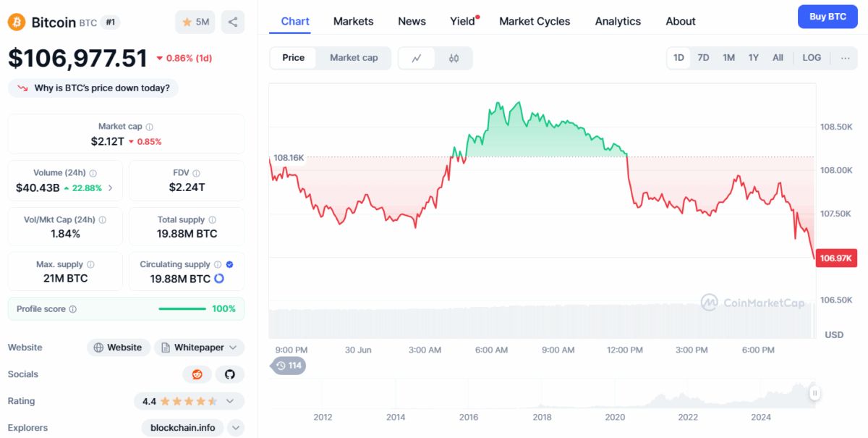Viewport: 868px width, 438px height.
Task: Click the Circulating supply info icon
Action: tap(218, 265)
